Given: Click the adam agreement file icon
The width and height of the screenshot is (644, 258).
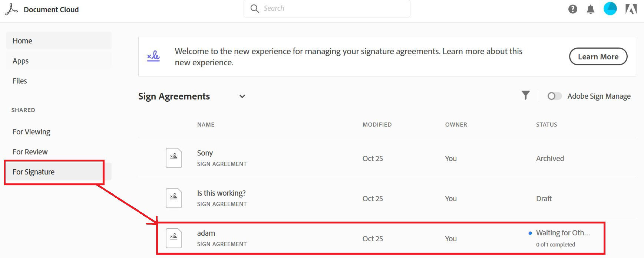Looking at the screenshot, I should click(174, 238).
